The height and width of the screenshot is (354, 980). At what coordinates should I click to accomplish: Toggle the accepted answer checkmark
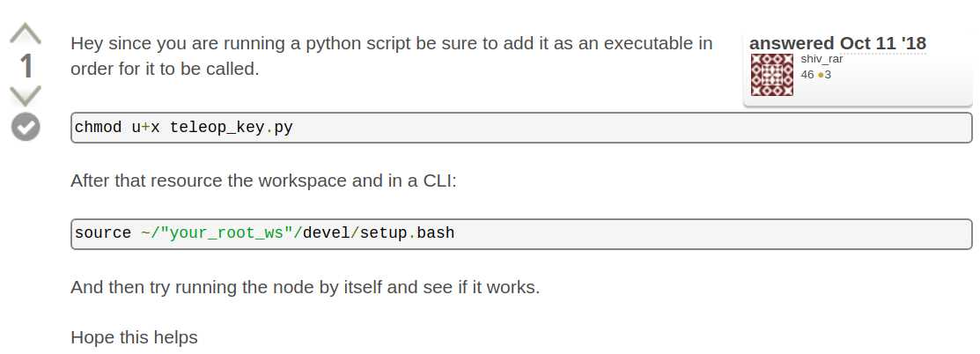point(26,128)
